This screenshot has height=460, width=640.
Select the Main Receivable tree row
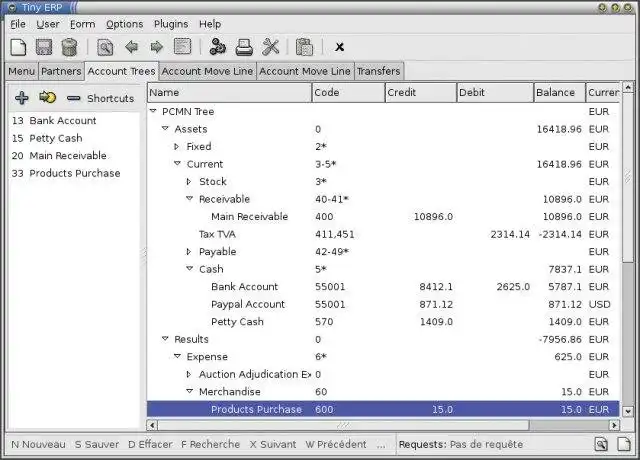(x=383, y=217)
